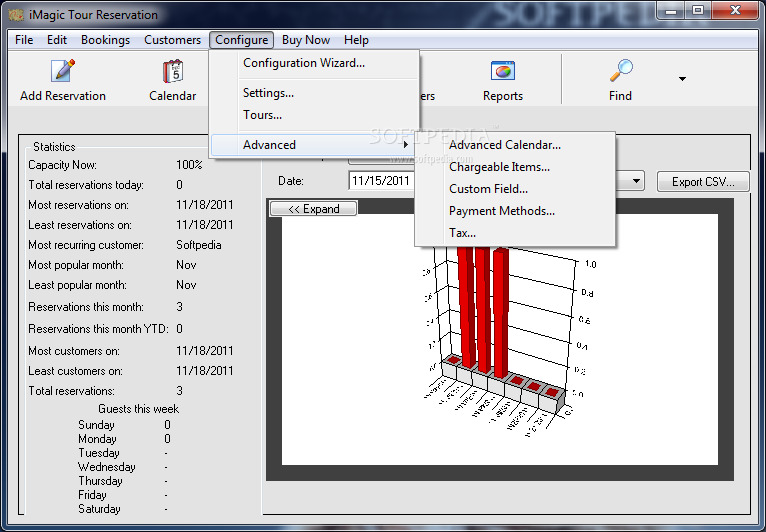The width and height of the screenshot is (766, 532).
Task: Minimize the iMagic Tour Reservation window
Action: pos(671,10)
